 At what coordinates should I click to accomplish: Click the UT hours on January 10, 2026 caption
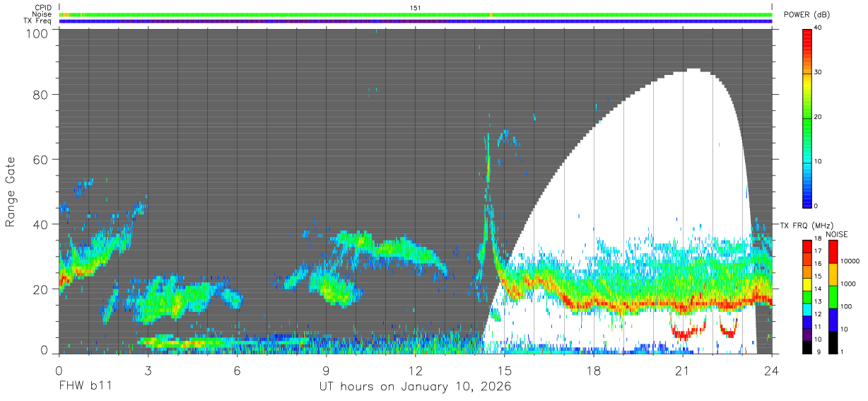[415, 387]
